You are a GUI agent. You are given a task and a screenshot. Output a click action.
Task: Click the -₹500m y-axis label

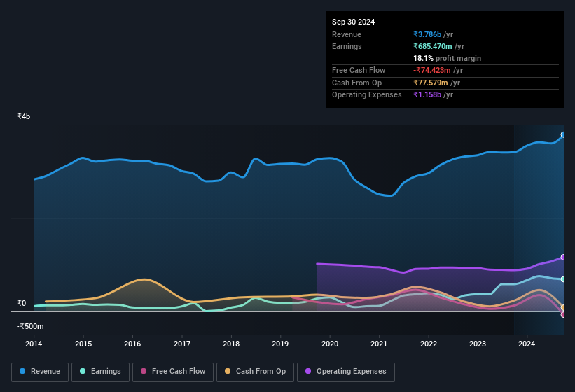tap(30, 326)
